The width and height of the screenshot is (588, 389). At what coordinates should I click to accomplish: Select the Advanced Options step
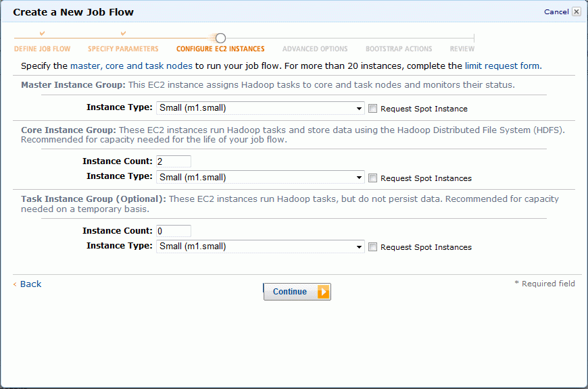(315, 49)
